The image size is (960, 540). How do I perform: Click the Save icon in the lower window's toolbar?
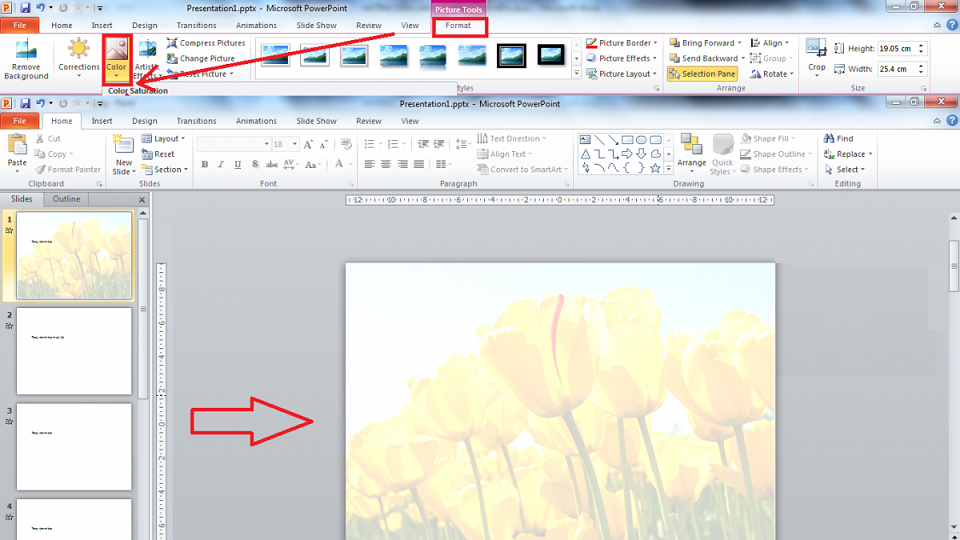pyautogui.click(x=25, y=103)
